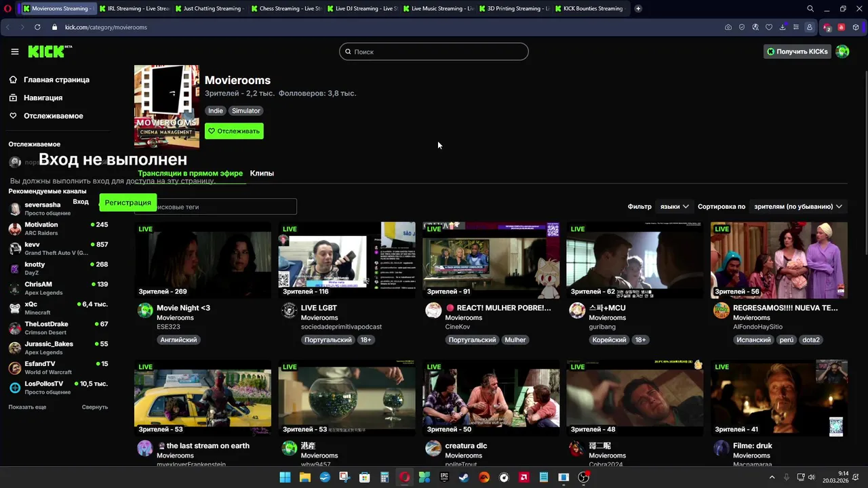Open the Deadpool taxi stream thumbnail
The width and height of the screenshot is (868, 488).
pyautogui.click(x=203, y=398)
